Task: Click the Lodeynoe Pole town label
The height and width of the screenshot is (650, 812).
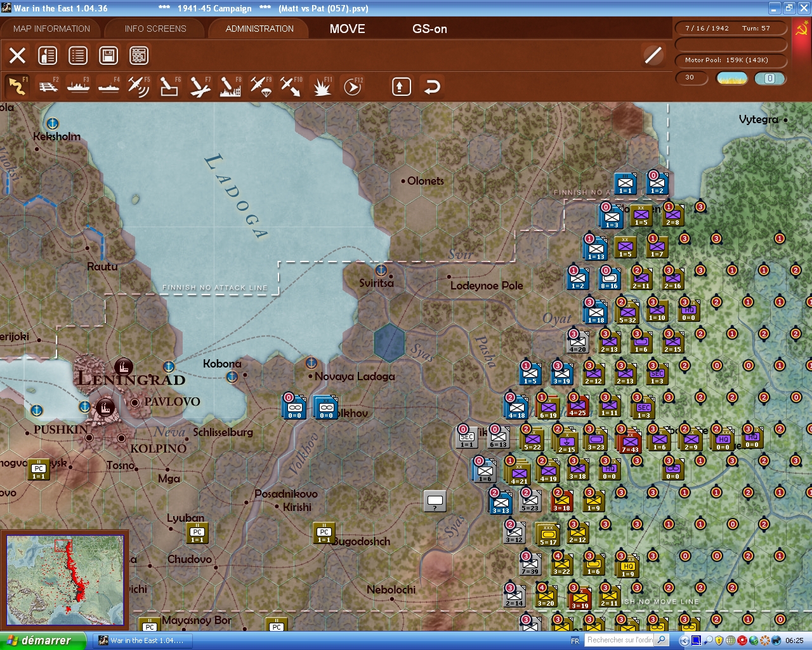Action: [x=487, y=286]
